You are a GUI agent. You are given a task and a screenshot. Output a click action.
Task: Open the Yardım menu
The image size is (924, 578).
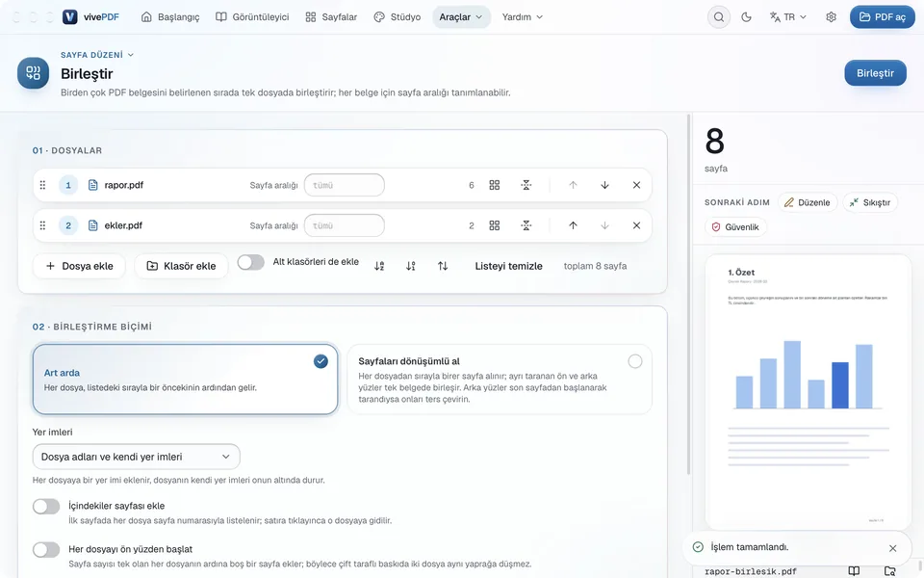point(522,17)
